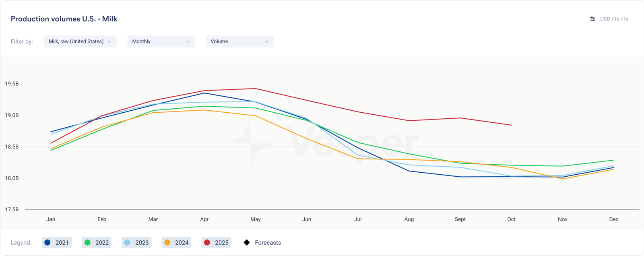Screen dimensions: 644x256
Task: Click the May label on x-axis
Action: coord(256,219)
